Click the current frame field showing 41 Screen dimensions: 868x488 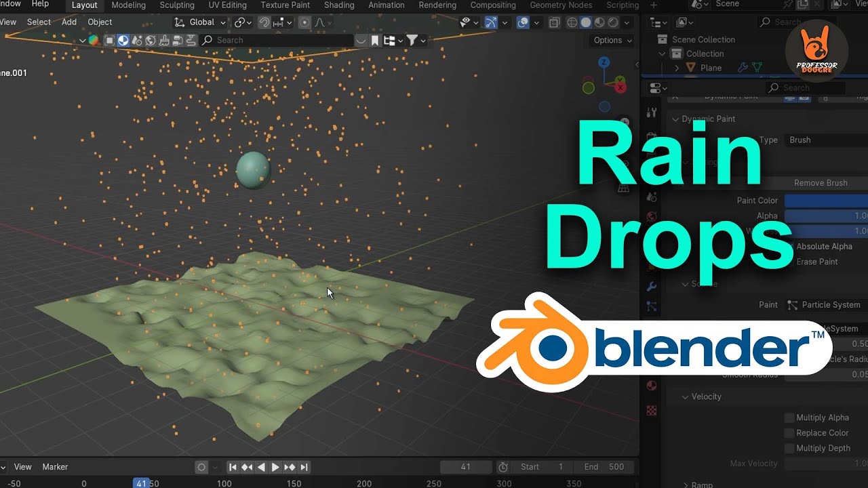pyautogui.click(x=466, y=467)
